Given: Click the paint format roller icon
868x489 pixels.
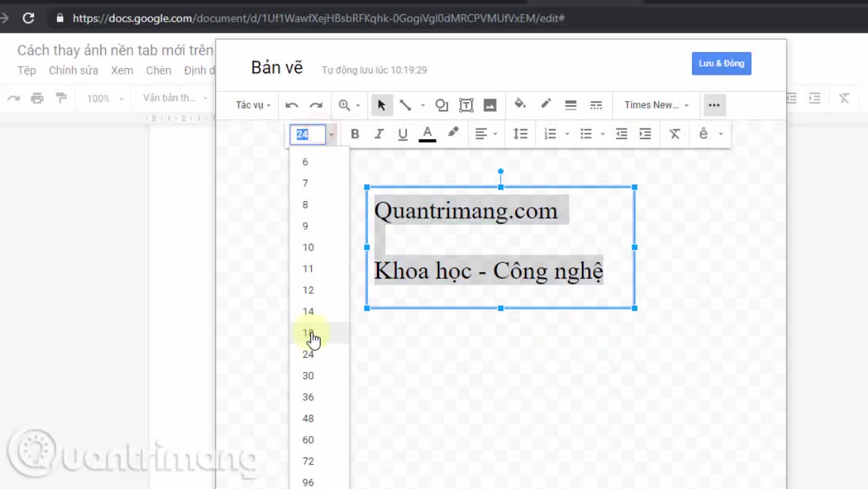Looking at the screenshot, I should 62,98.
